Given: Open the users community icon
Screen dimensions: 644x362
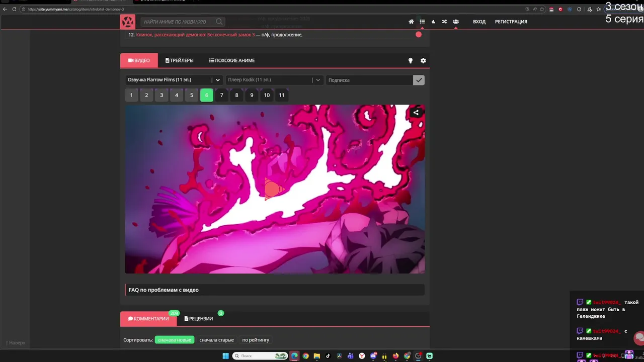Looking at the screenshot, I should pos(456,22).
